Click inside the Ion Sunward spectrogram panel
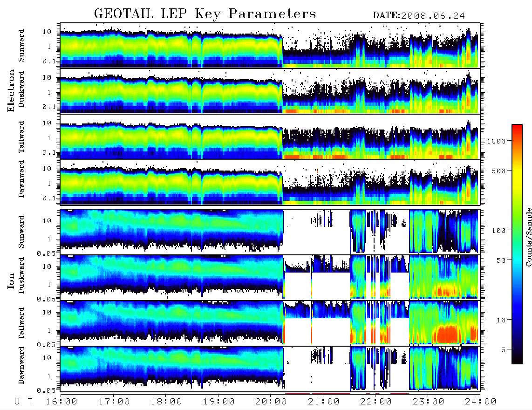532x410 pixels. pyautogui.click(x=270, y=232)
